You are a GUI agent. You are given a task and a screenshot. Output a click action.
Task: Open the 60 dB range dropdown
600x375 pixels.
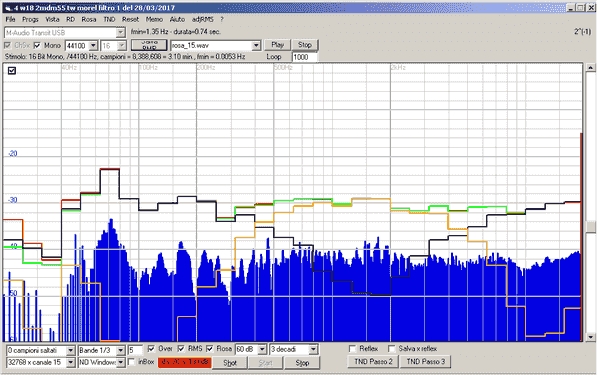pos(262,349)
